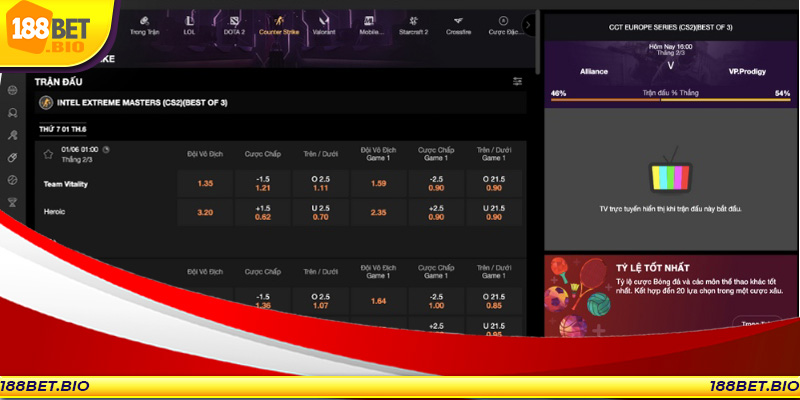Viewport: 800px width, 400px height.
Task: Open the DOTA 2 category
Action: [234, 24]
